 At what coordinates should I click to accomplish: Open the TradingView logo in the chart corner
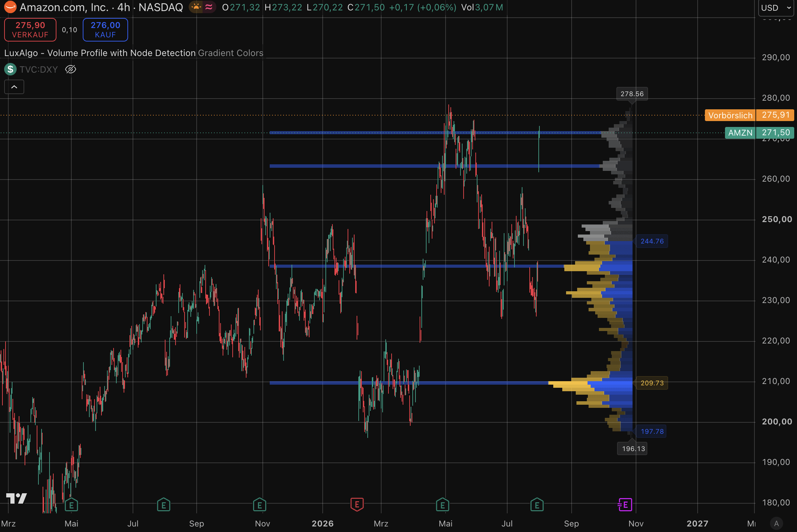pos(16,498)
